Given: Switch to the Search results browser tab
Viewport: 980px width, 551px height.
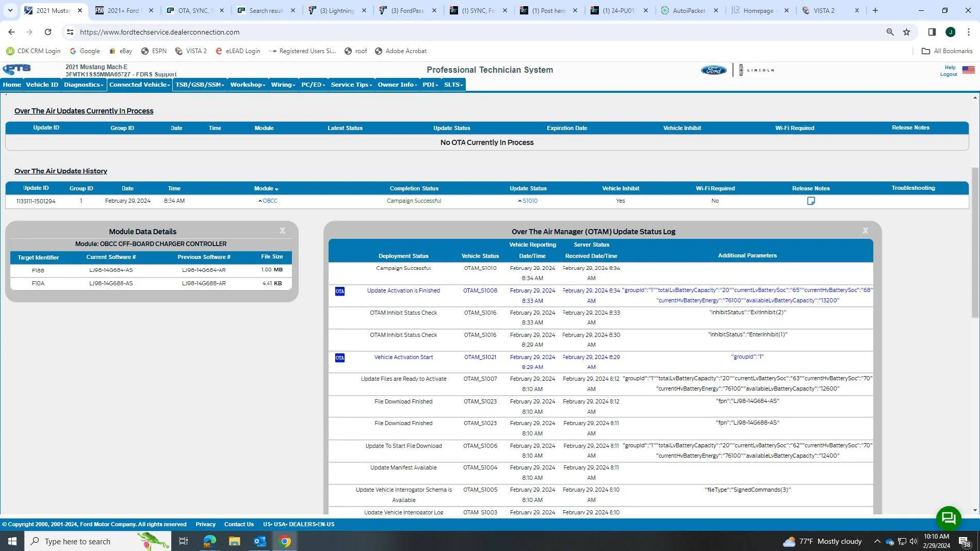Looking at the screenshot, I should 266,10.
